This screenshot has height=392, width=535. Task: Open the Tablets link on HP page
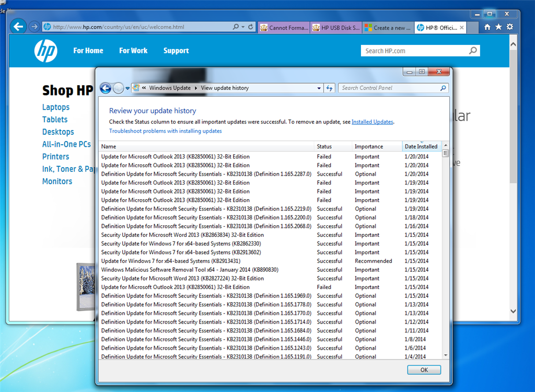click(x=55, y=120)
